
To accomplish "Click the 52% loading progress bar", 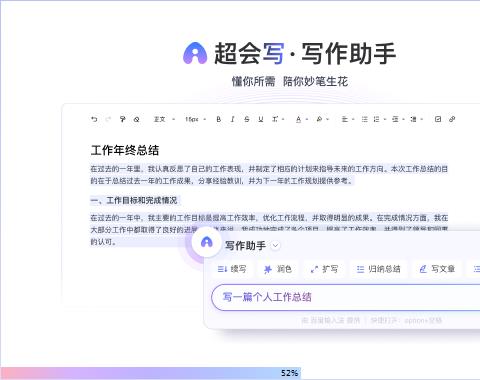I will pyautogui.click(x=151, y=373).
